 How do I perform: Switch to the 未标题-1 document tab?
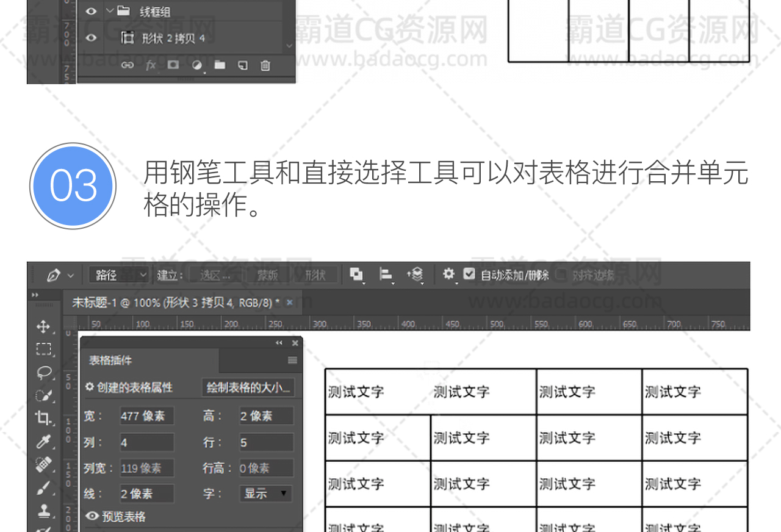click(176, 303)
